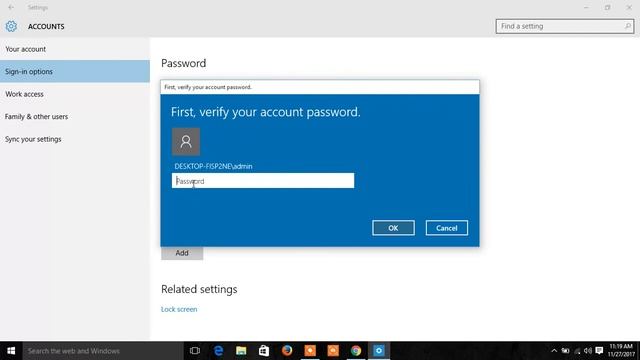Switch to the Settings app taskbar icon
Screen dimensions: 640x360
pyautogui.click(x=379, y=351)
